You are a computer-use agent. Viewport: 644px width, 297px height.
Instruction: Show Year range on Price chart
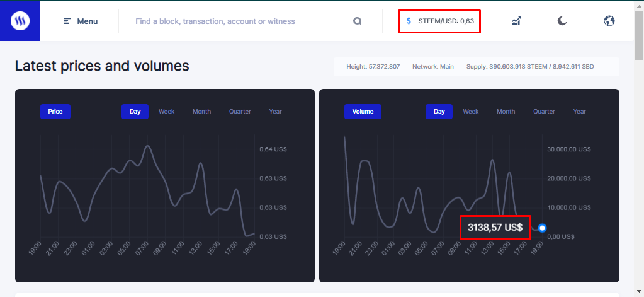point(276,112)
